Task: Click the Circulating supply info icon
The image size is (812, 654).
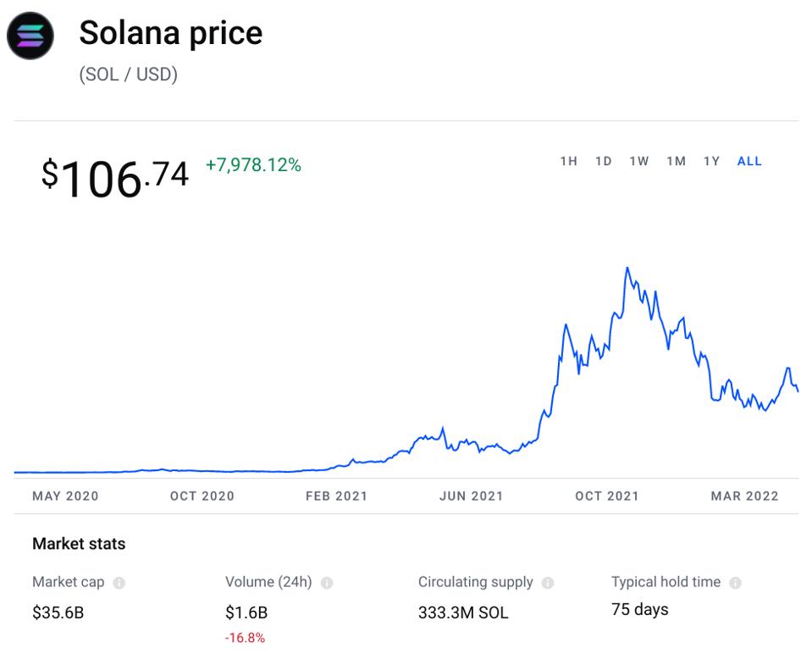Action: (x=548, y=583)
